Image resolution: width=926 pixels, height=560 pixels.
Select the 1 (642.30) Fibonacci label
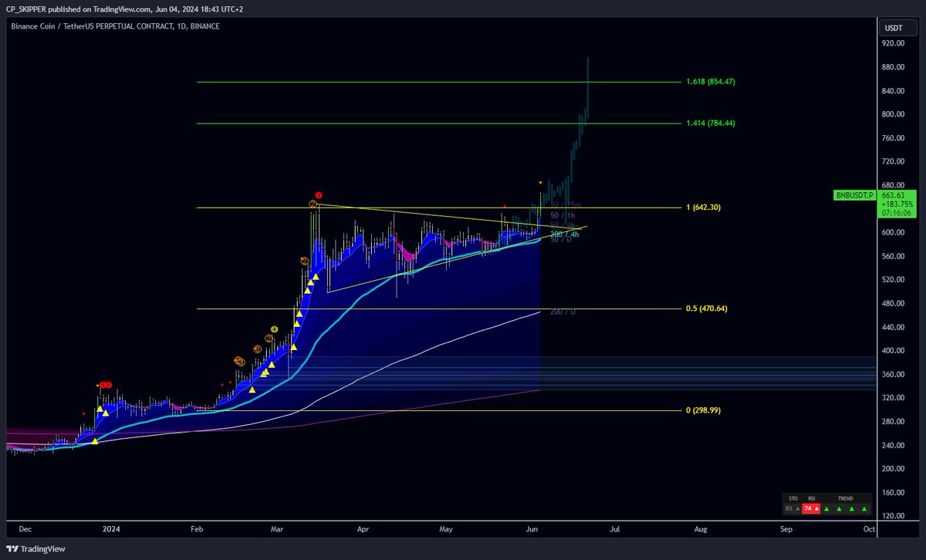click(703, 207)
